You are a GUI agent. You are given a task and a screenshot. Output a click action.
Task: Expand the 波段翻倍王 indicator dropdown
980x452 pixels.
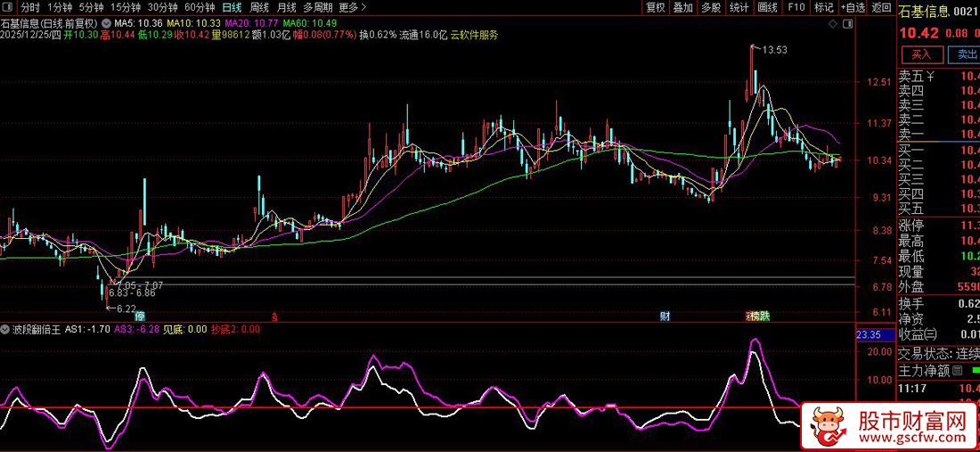pyautogui.click(x=6, y=329)
